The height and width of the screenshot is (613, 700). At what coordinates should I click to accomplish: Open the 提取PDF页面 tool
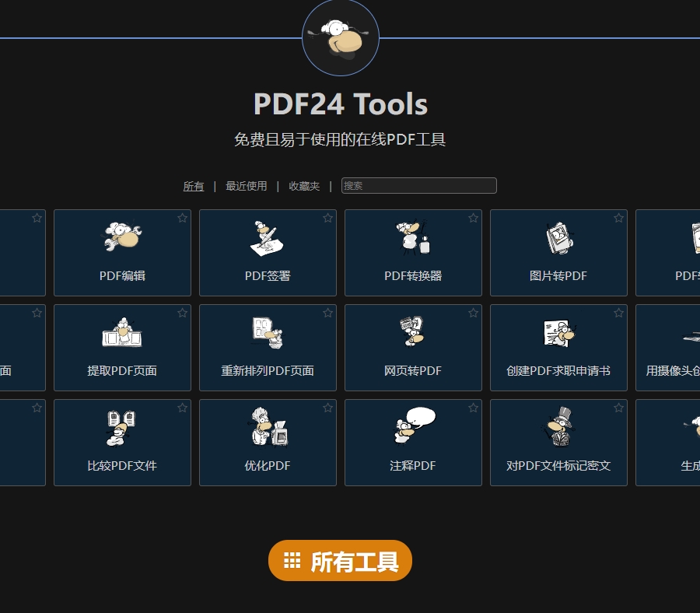point(122,348)
